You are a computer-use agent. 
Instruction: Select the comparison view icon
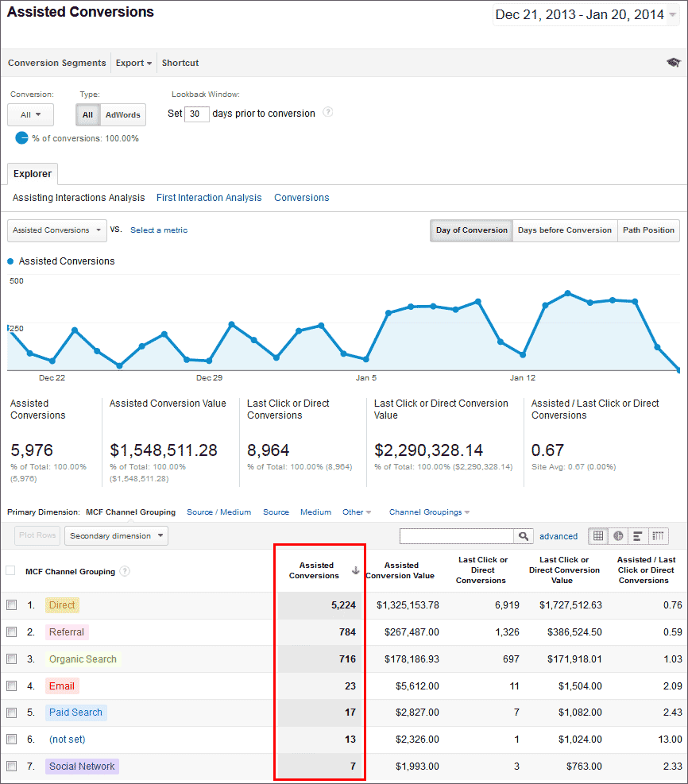[659, 536]
